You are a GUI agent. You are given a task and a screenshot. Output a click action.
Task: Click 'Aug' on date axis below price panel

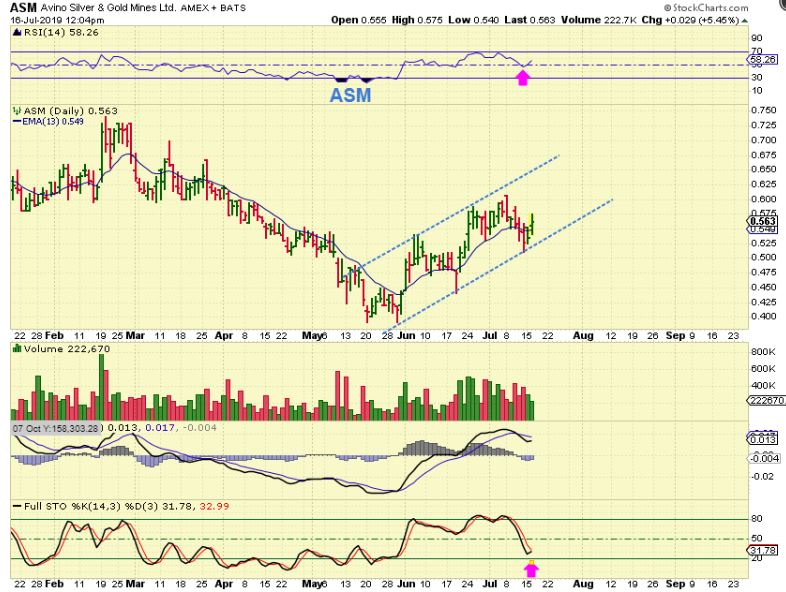click(583, 335)
